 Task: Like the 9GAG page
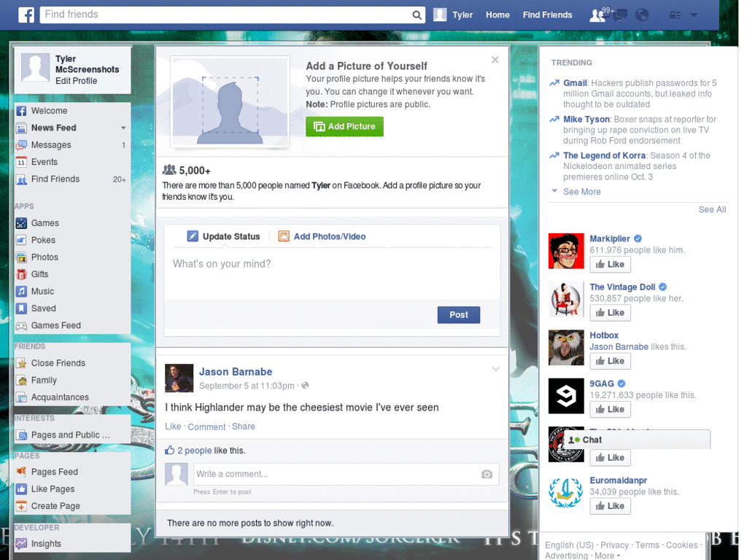610,410
